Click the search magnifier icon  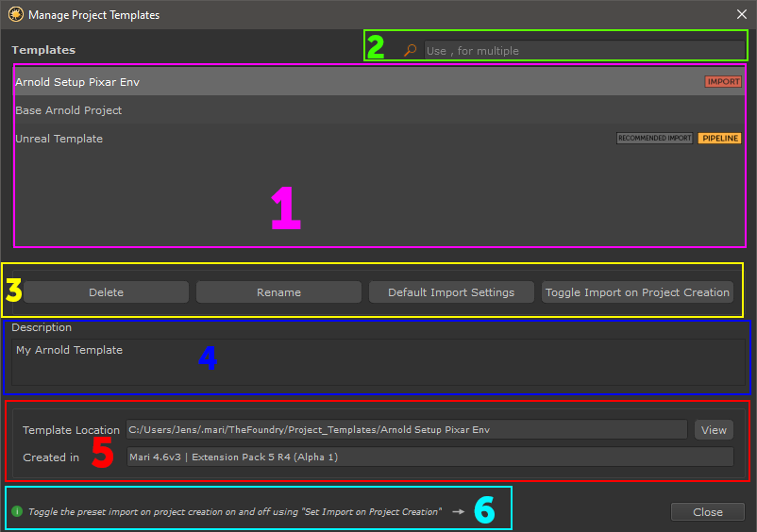[x=410, y=51]
